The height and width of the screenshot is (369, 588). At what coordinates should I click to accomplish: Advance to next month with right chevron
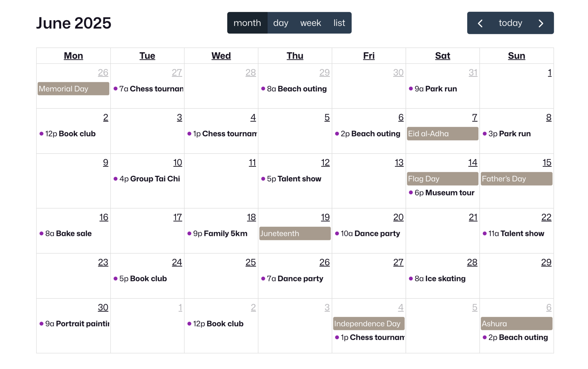coord(541,23)
